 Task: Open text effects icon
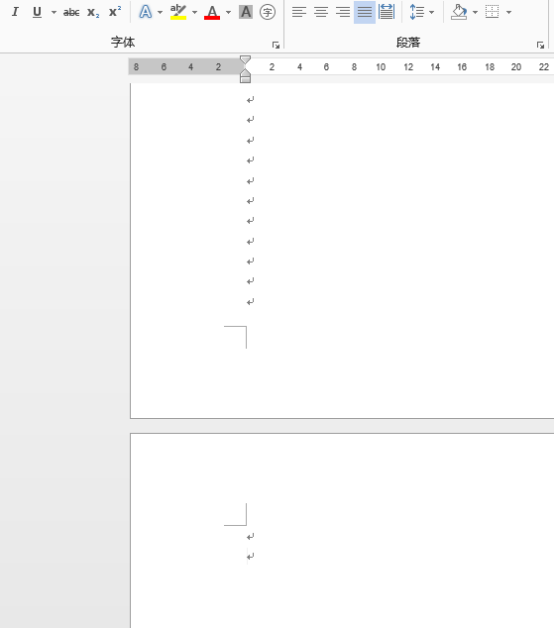click(145, 12)
